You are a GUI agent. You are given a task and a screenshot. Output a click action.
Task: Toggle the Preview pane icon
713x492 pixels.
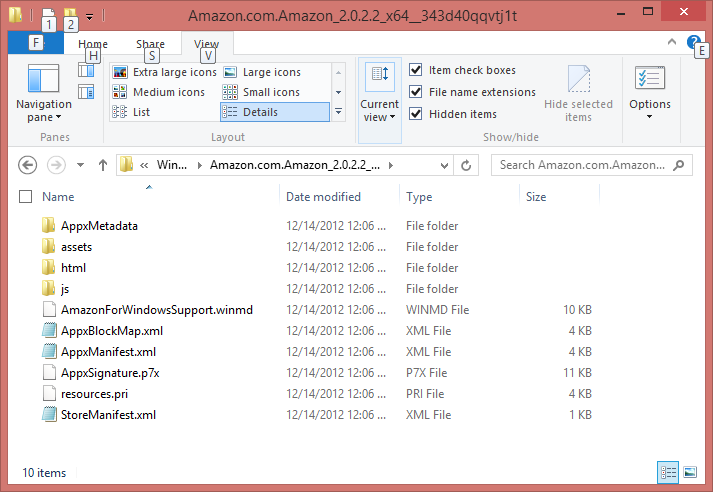click(x=86, y=70)
